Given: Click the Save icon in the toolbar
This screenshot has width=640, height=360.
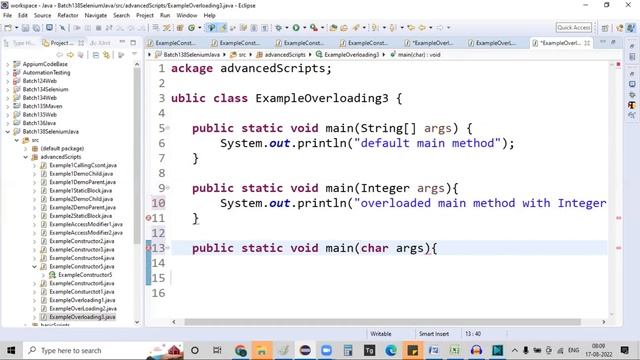Looking at the screenshot, I should coord(25,28).
